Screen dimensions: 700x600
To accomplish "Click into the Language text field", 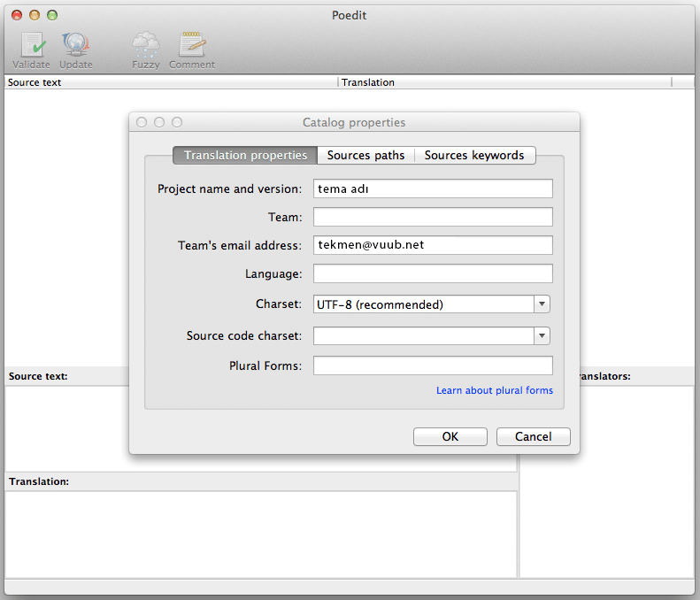I will [433, 273].
